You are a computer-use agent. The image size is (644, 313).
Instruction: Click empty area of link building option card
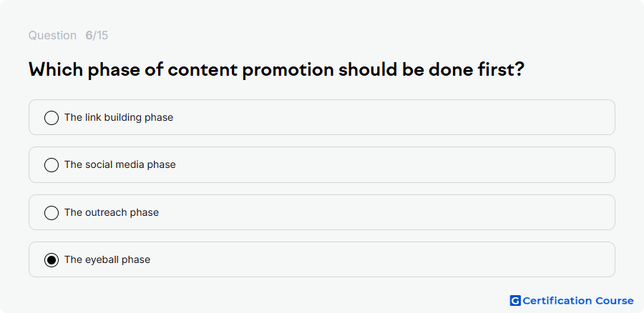point(390,117)
